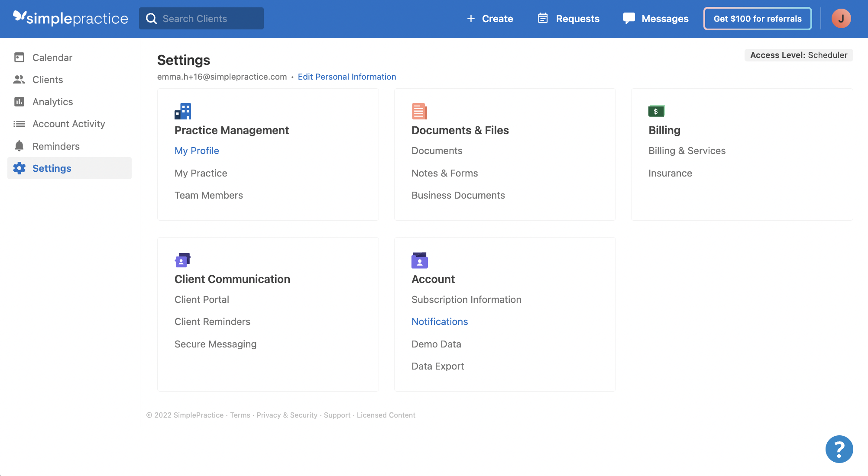Screen dimensions: 868x476
Task: Click Licensed Content footer link
Action: (386, 415)
